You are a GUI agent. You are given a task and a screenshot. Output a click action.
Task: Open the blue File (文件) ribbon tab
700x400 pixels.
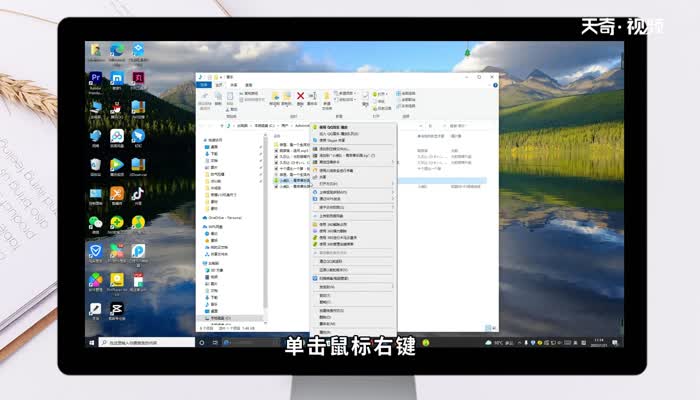point(204,85)
